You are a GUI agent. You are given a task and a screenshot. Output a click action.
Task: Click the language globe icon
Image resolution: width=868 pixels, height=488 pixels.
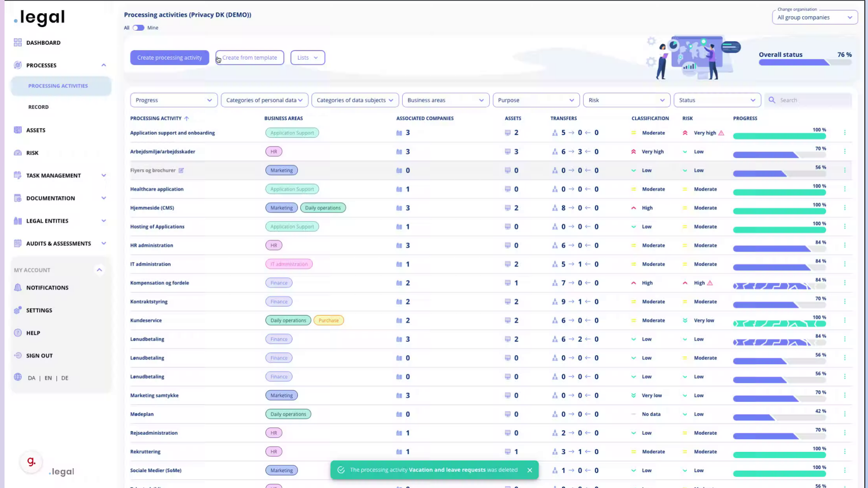point(18,377)
